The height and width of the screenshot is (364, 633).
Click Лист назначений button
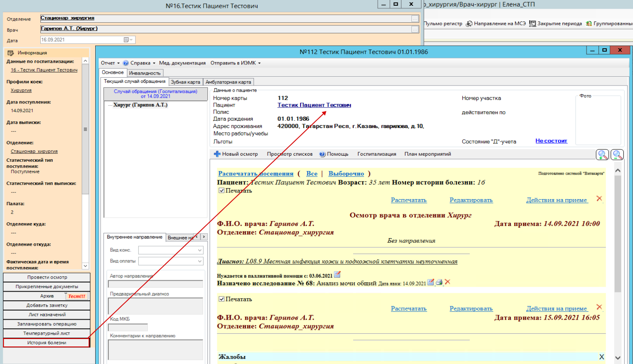pyautogui.click(x=47, y=314)
